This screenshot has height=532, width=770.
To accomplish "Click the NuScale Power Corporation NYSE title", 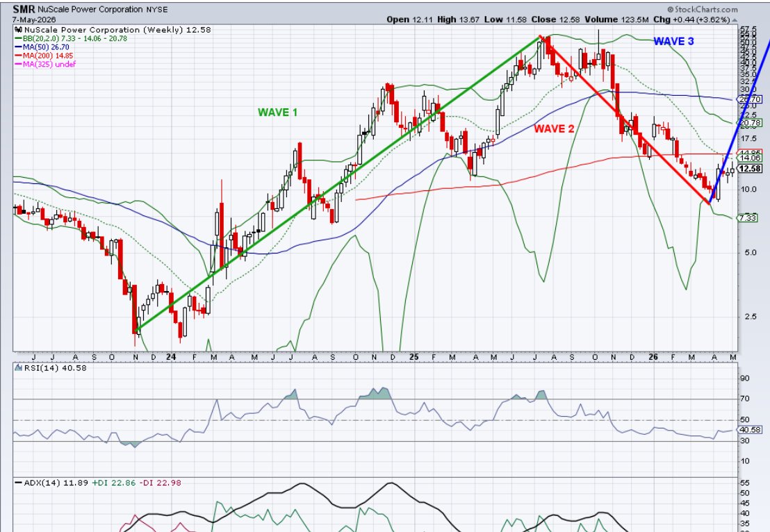I will [x=103, y=9].
